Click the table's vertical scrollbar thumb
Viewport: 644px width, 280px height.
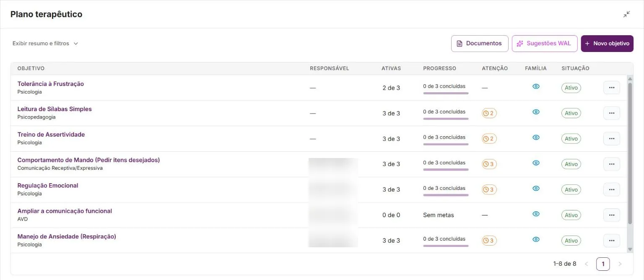point(630,153)
